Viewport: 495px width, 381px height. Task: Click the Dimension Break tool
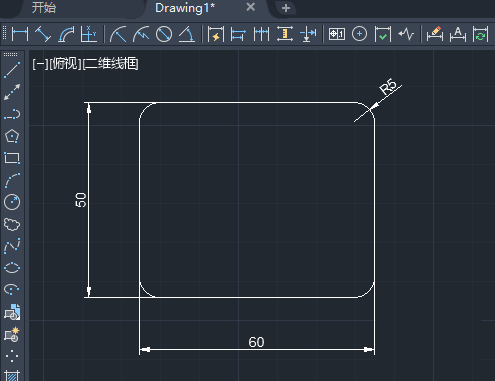[308, 34]
